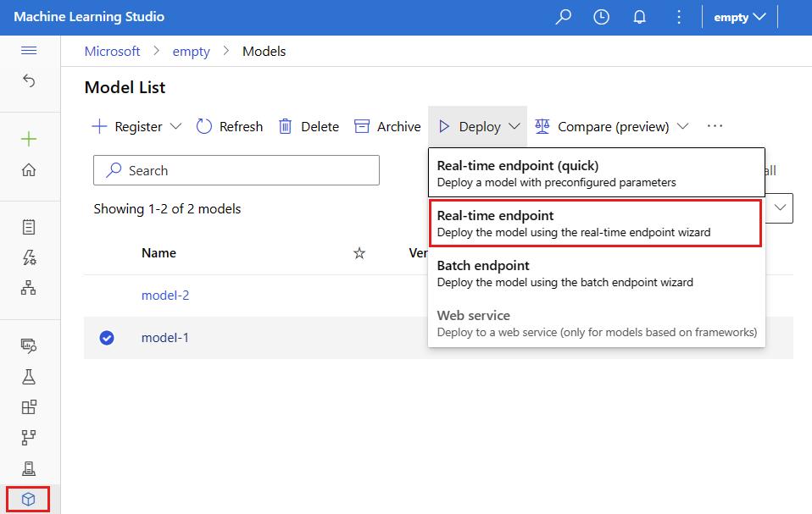Viewport: 812px width, 514px height.
Task: Open Designer hierarchy icon in sidebar
Action: (x=29, y=288)
